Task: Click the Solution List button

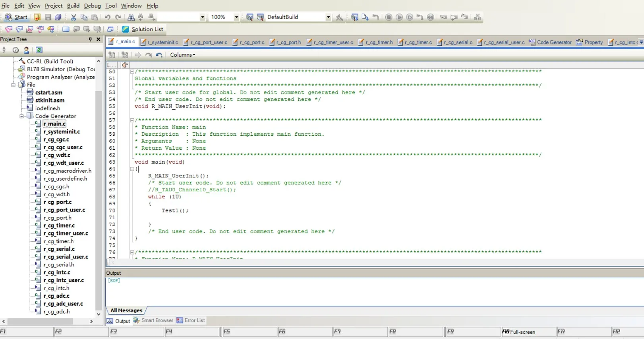Action: [x=143, y=29]
